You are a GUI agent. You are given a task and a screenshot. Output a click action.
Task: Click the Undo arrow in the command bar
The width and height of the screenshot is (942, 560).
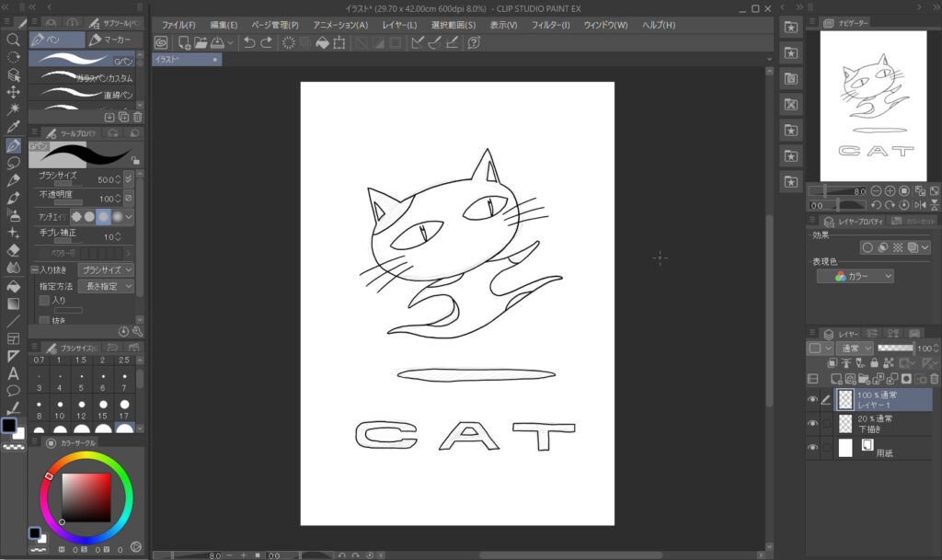(x=248, y=42)
